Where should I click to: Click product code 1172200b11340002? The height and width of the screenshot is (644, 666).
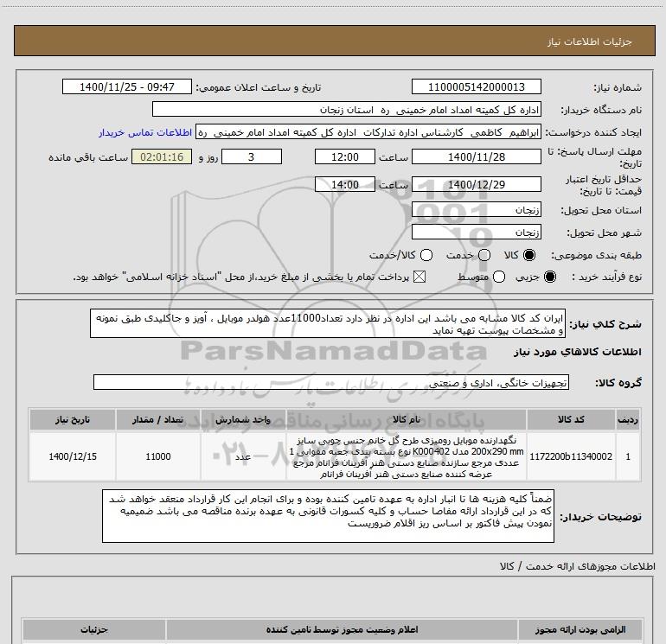click(571, 456)
